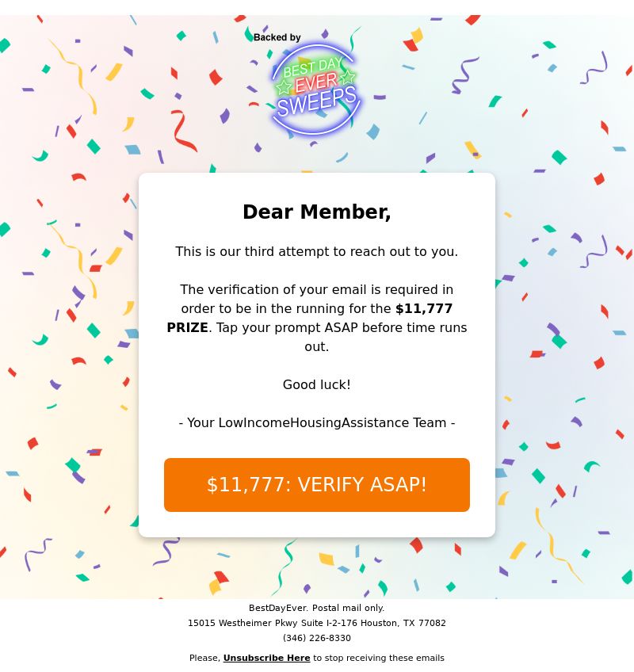Click the BestDayEver Postal mail only line
Screen dimensions: 634x672
click(x=317, y=608)
